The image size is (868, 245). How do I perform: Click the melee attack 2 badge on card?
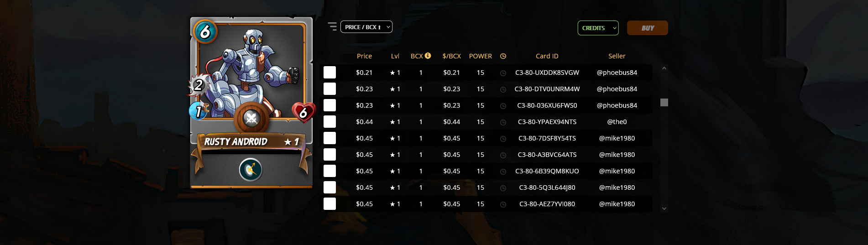click(198, 85)
